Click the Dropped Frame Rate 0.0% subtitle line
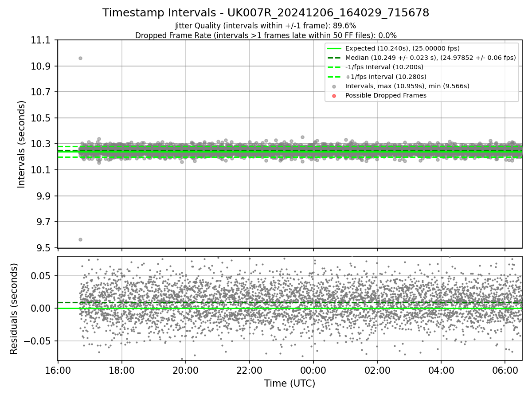This screenshot has width=532, height=399. click(x=266, y=35)
